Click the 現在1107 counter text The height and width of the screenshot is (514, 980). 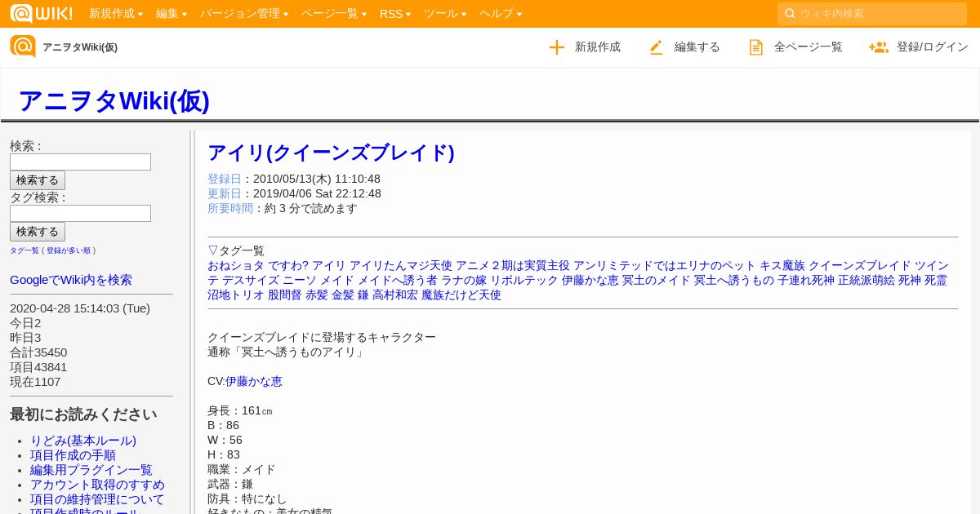pos(35,382)
